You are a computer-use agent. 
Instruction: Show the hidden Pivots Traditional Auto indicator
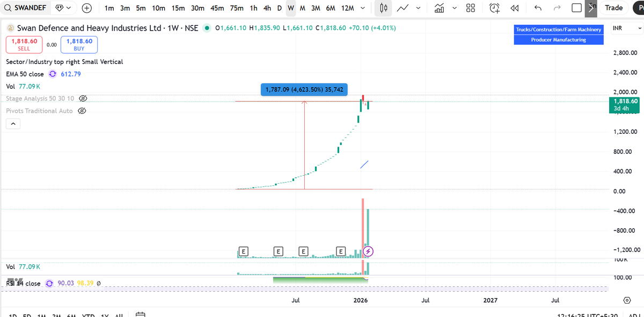[x=82, y=111]
